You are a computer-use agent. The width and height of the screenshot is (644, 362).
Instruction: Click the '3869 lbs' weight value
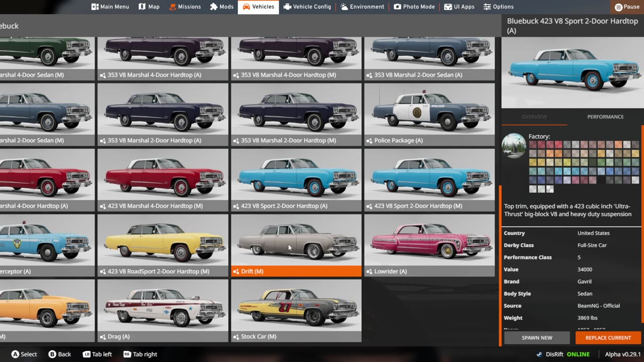click(x=587, y=318)
